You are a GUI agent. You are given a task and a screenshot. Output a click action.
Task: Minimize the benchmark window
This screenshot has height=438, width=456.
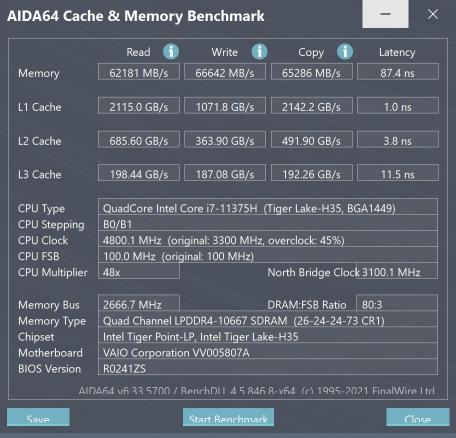pos(385,14)
